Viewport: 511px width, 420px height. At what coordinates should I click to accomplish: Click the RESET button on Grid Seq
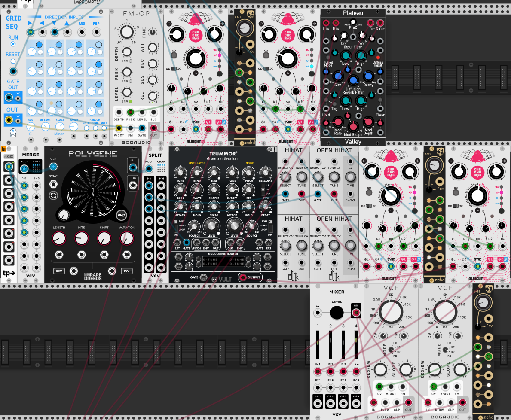[x=13, y=61]
